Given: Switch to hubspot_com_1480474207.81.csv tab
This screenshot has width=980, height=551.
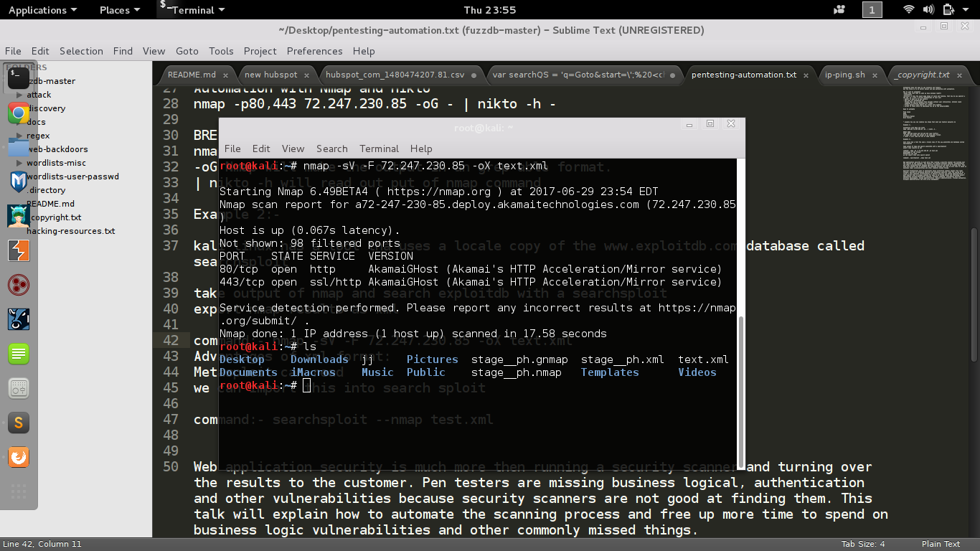Looking at the screenshot, I should (395, 75).
